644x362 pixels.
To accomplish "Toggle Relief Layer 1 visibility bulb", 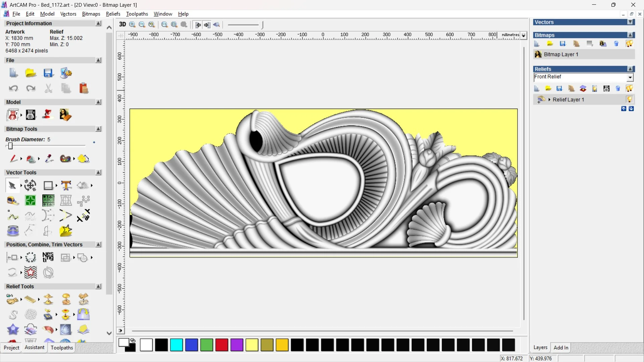I will [x=629, y=100].
